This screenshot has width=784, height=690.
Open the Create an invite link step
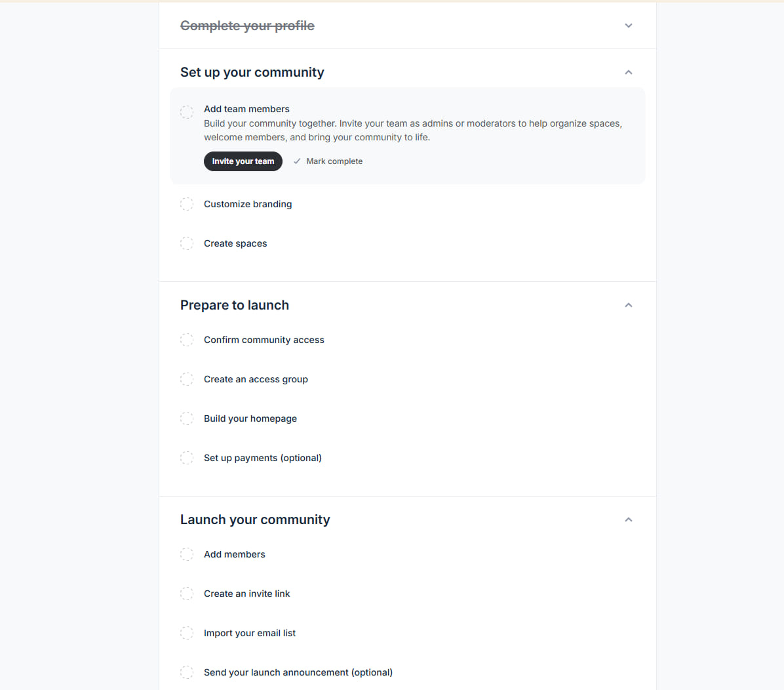pyautogui.click(x=247, y=594)
